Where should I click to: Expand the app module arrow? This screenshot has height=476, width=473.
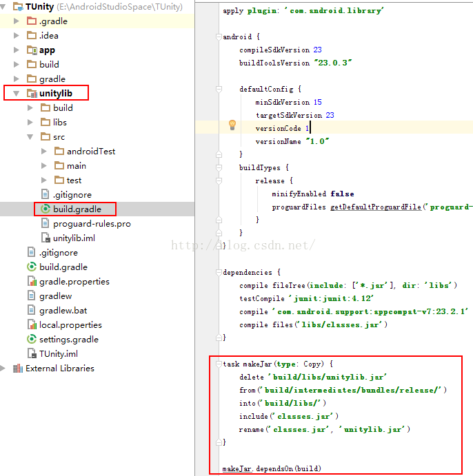[17, 50]
